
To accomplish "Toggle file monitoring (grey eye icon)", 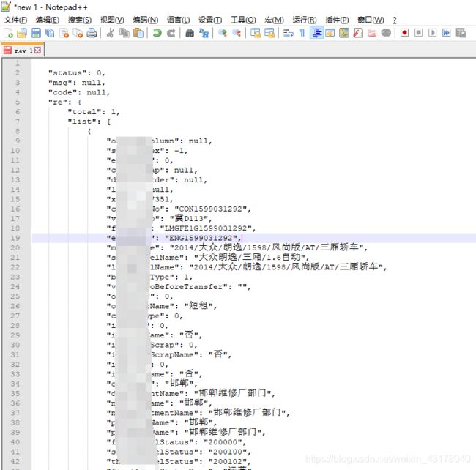I will (386, 33).
